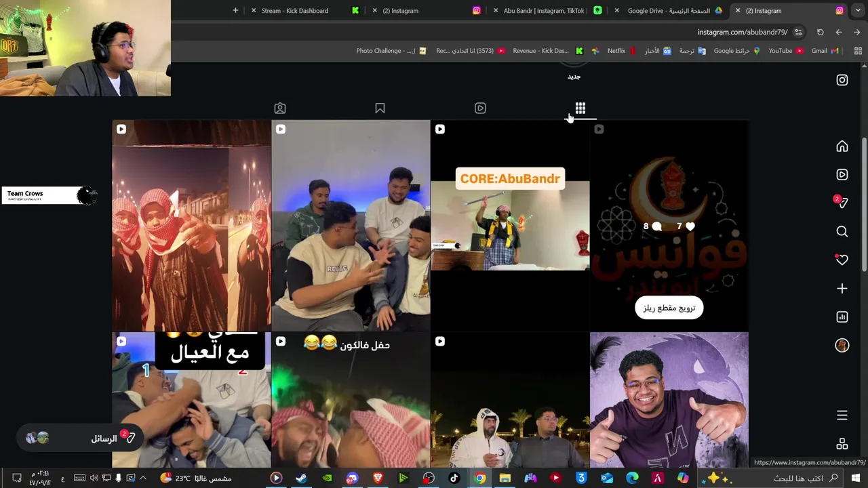
Task: Open the weather widget مشمس غالبًا
Action: click(x=195, y=478)
